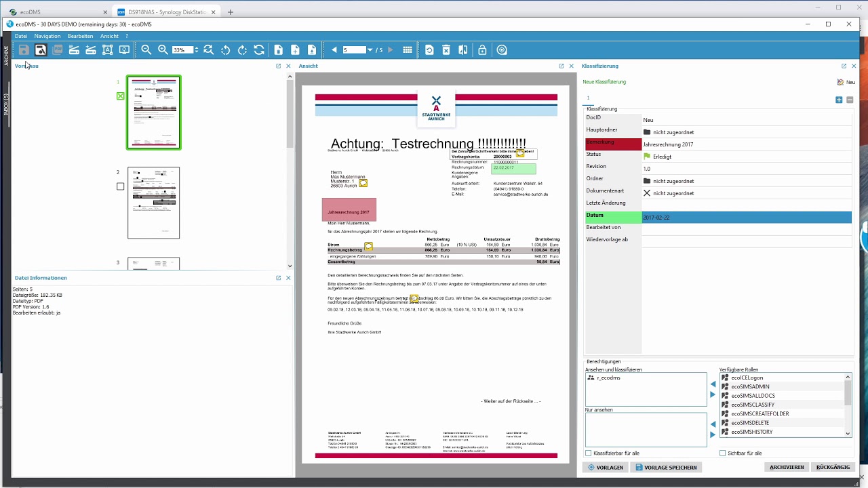
Task: Select the Datum value 2017-02-22
Action: point(747,218)
